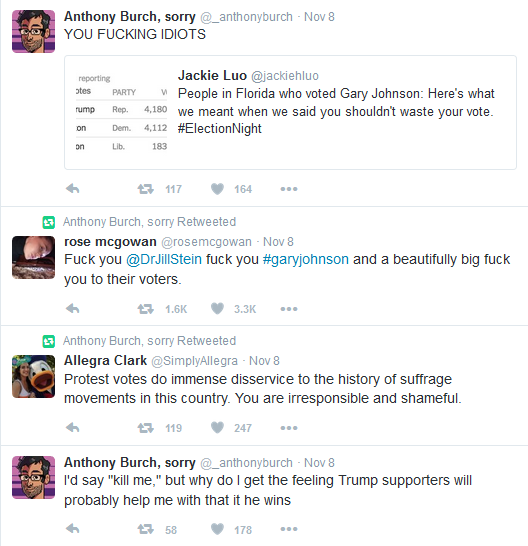Open more options on Allegra Clark's tweet

(289, 428)
